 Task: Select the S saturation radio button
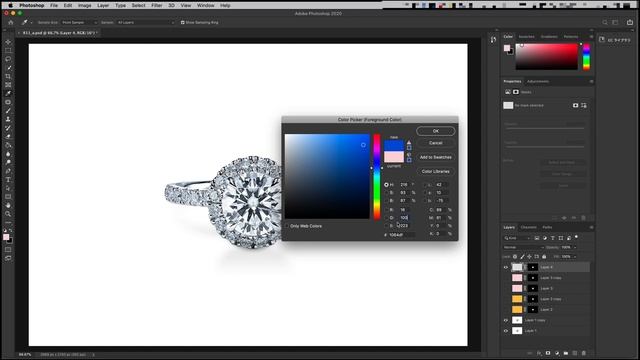pos(386,193)
